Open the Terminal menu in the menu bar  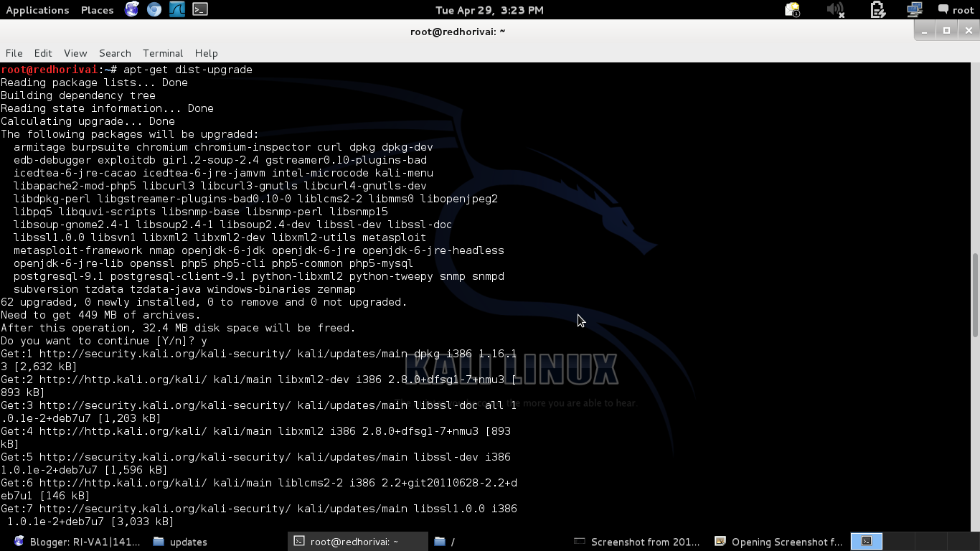163,53
